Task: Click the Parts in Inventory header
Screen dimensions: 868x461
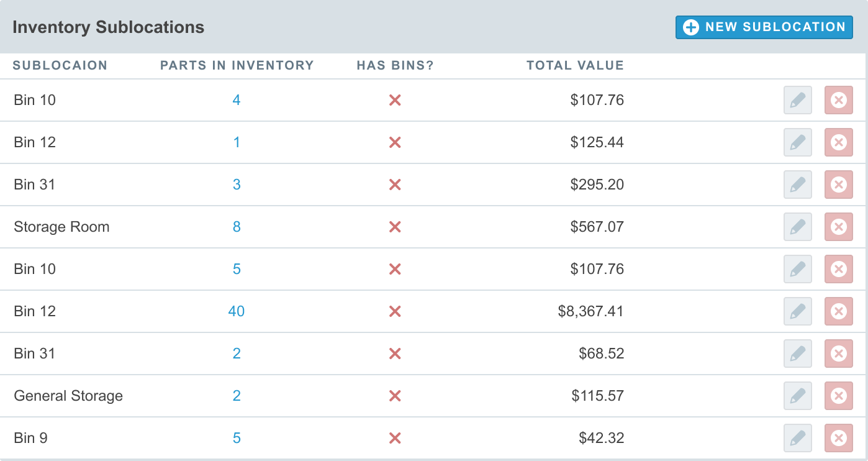Action: click(237, 65)
